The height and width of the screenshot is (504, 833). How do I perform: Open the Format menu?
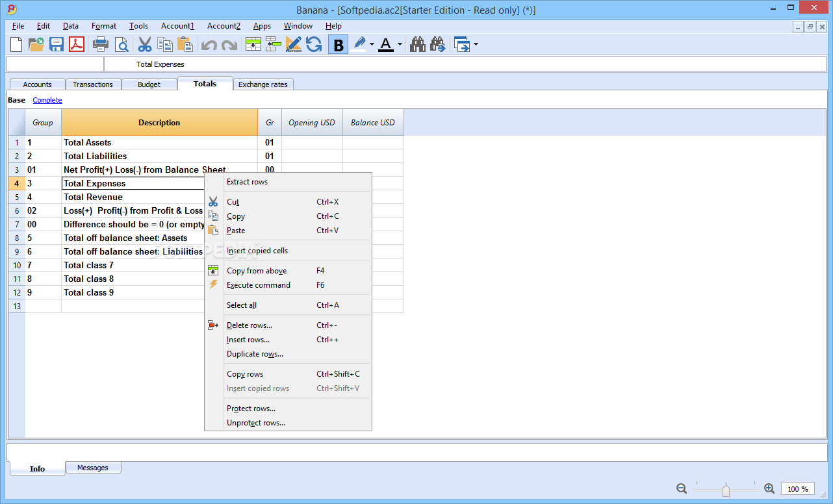pos(104,26)
